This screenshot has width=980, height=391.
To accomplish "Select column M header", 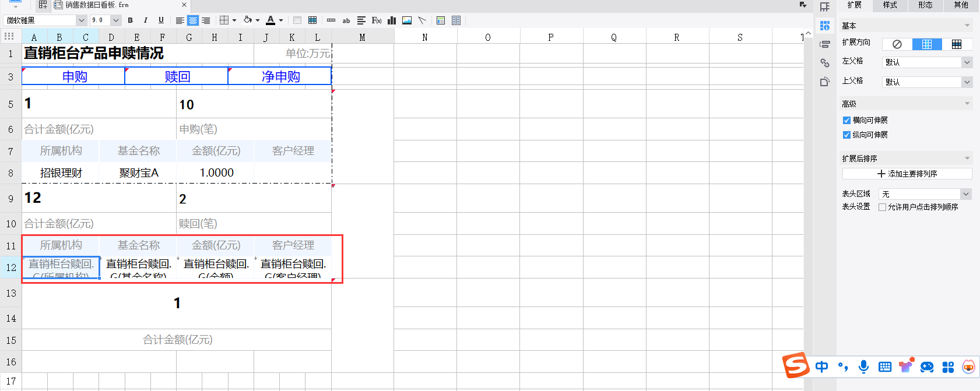I will coord(362,37).
